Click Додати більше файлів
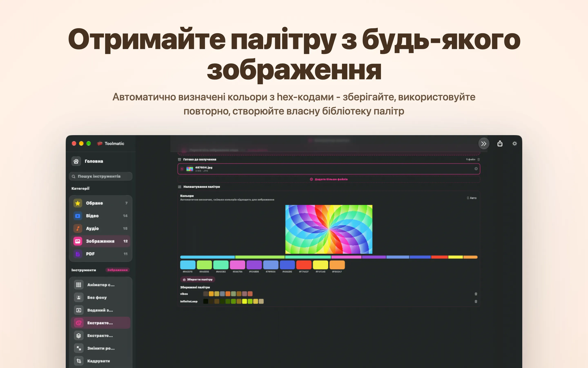 [x=329, y=179]
